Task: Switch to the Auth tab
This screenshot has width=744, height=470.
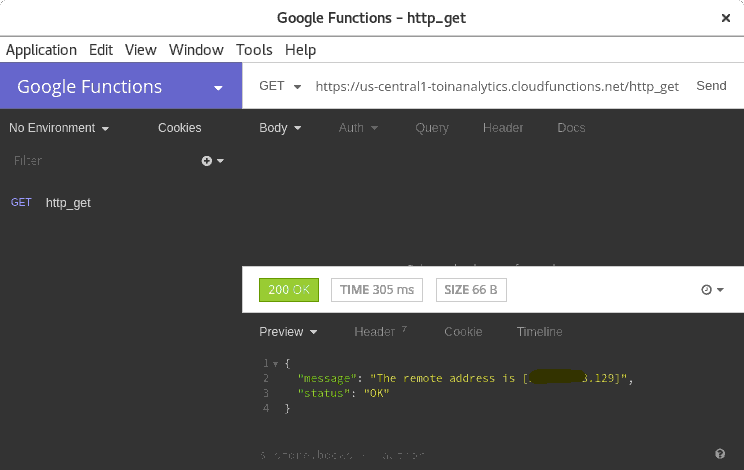Action: pyautogui.click(x=358, y=128)
